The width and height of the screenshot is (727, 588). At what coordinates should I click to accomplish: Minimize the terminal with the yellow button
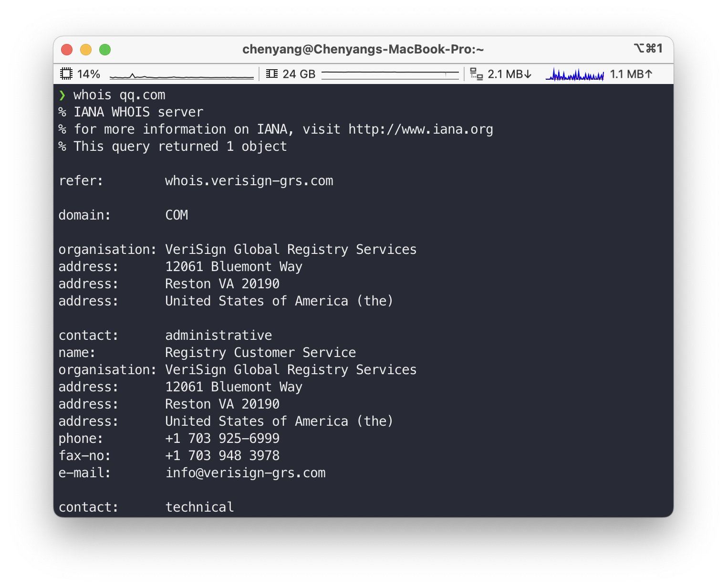coord(86,50)
